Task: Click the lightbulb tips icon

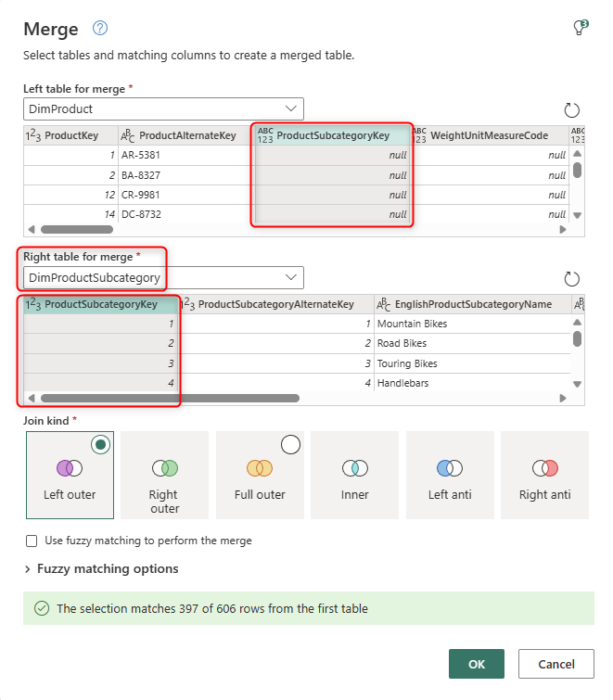Action: coord(581,29)
